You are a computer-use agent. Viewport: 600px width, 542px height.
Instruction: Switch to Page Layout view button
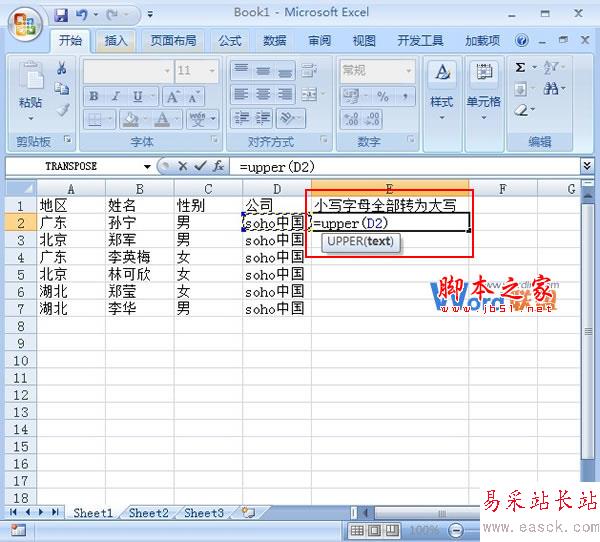pyautogui.click(x=374, y=531)
